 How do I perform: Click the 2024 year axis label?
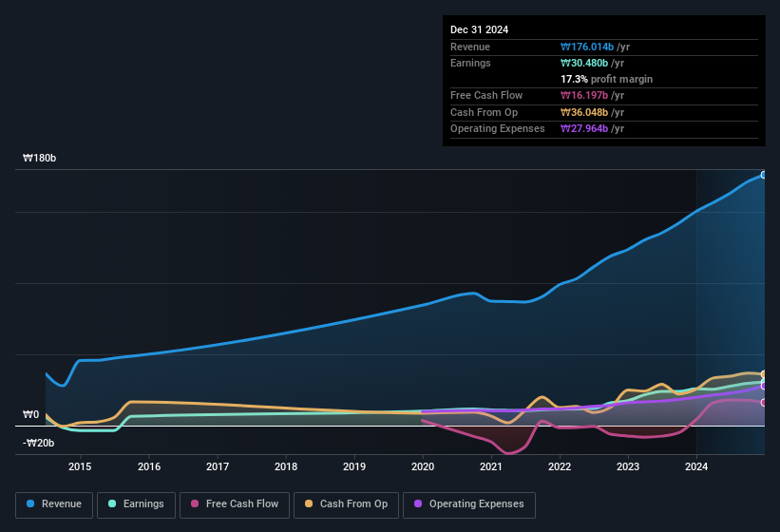(696, 466)
